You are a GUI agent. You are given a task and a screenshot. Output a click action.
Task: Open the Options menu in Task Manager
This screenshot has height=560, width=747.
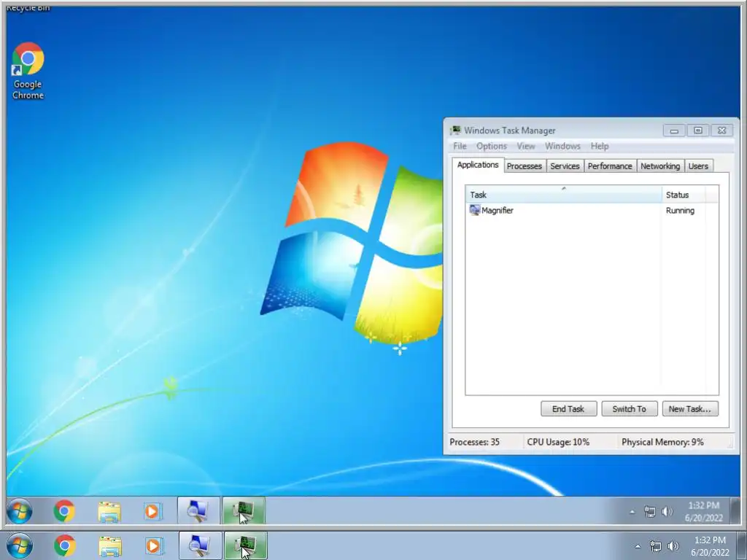[x=491, y=146]
